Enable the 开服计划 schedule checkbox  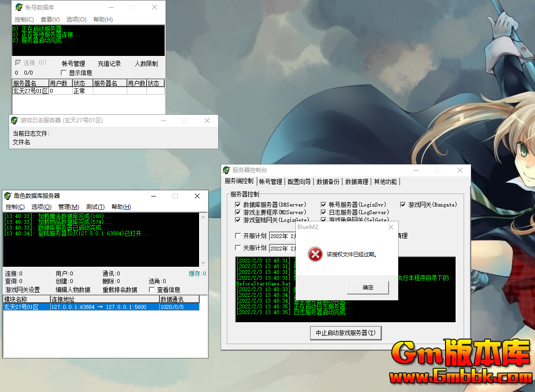[238, 235]
